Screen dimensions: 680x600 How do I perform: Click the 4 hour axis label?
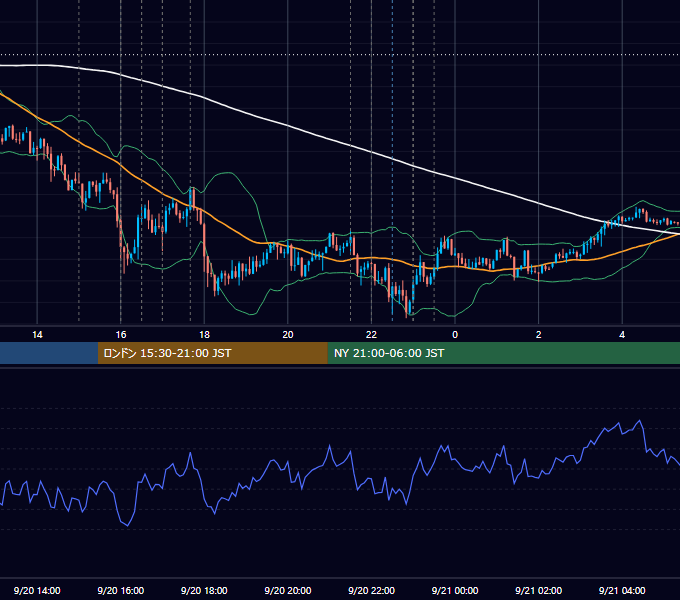point(622,335)
